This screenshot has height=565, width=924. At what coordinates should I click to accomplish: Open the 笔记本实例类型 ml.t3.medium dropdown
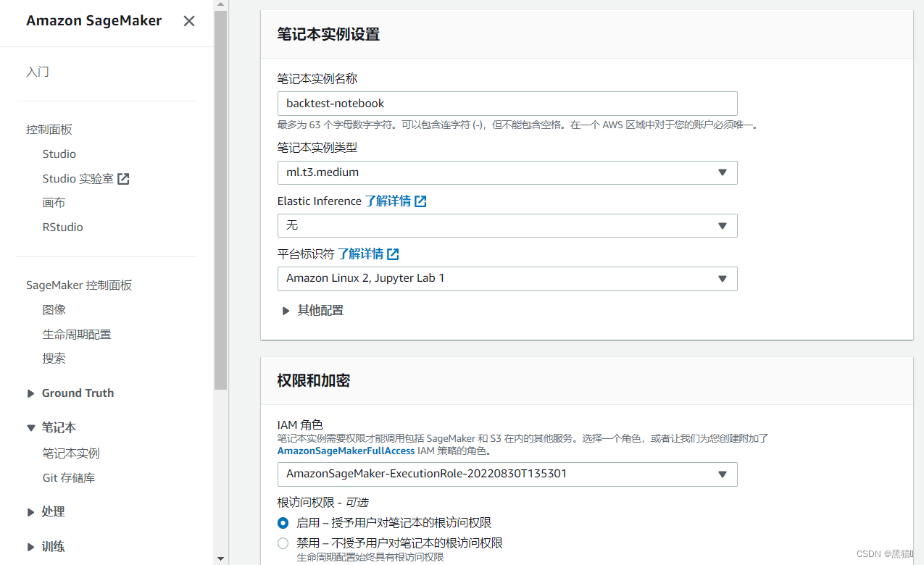(507, 172)
